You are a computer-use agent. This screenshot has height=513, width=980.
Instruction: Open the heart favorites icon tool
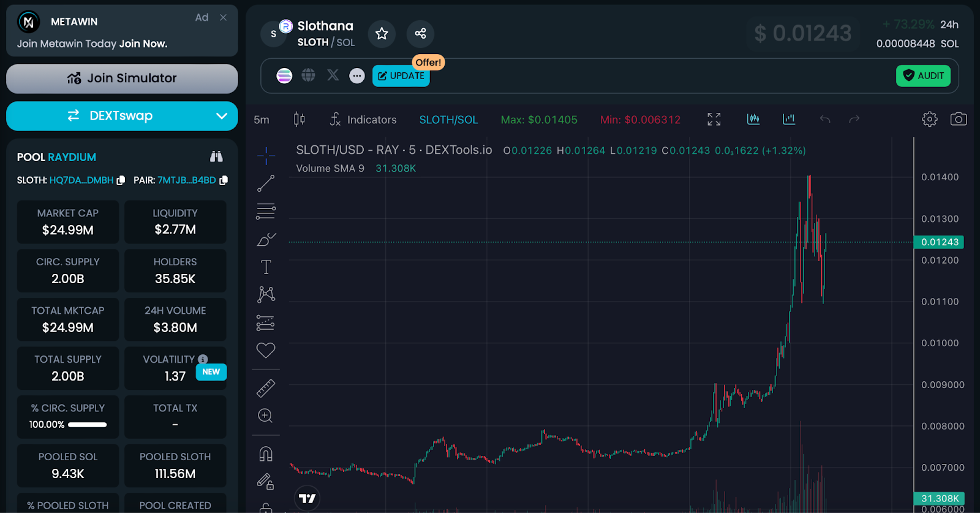coord(266,351)
